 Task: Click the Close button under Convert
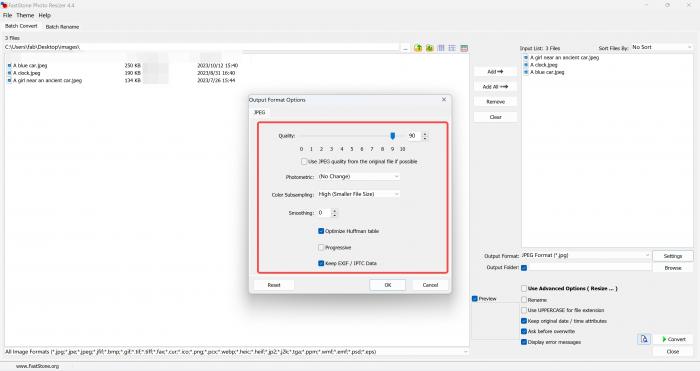point(673,351)
